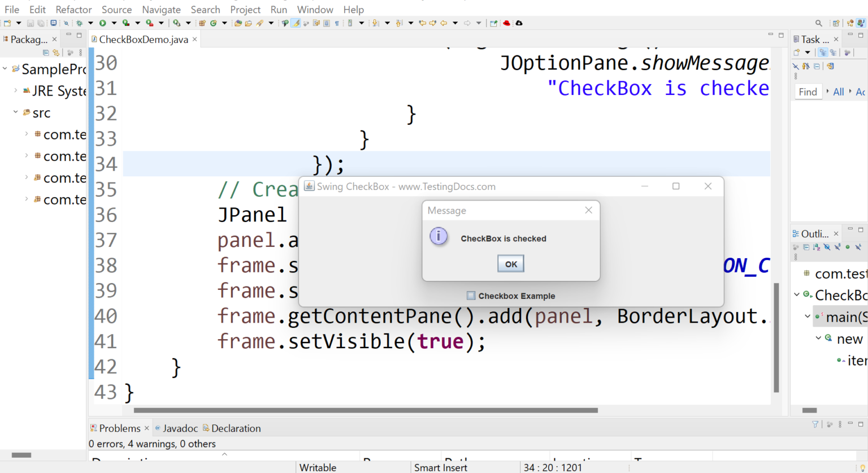
Task: Open the Refactor menu
Action: (x=73, y=9)
